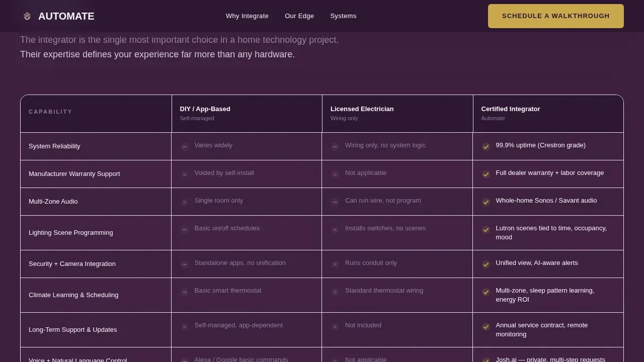The width and height of the screenshot is (644, 362).
Task: Click x icon beside Single room only
Action: tap(185, 202)
